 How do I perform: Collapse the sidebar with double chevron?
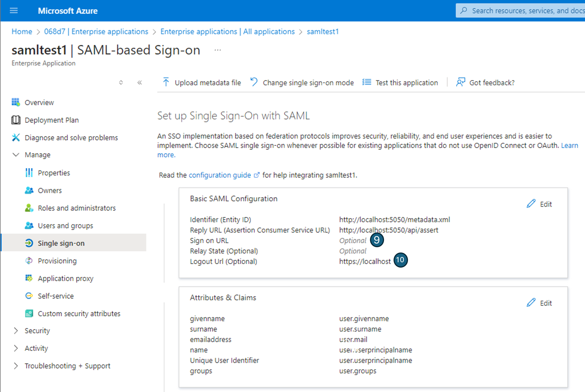click(x=140, y=83)
